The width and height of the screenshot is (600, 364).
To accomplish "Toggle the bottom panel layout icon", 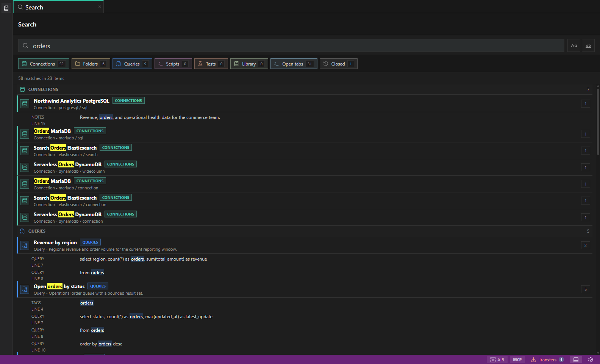I will click(576, 359).
